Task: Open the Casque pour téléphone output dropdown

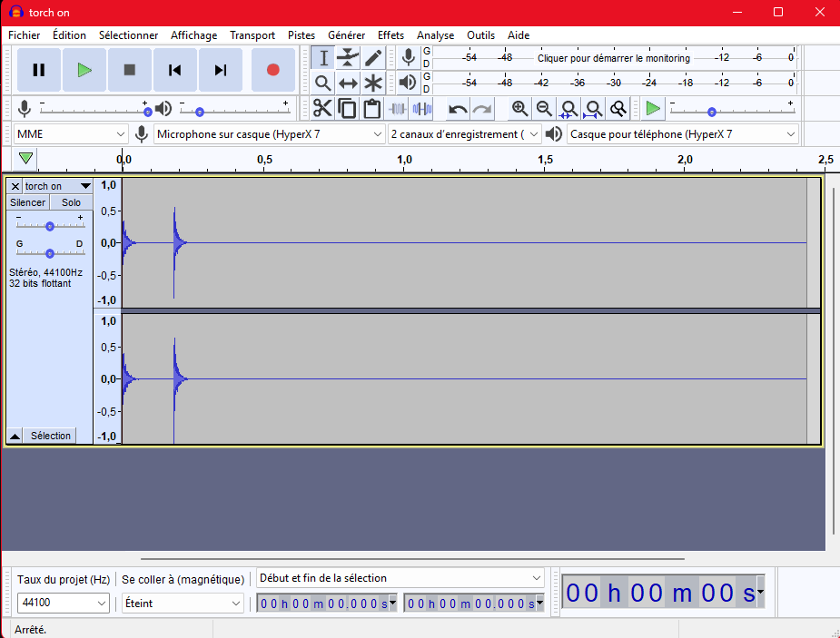Action: pyautogui.click(x=683, y=133)
